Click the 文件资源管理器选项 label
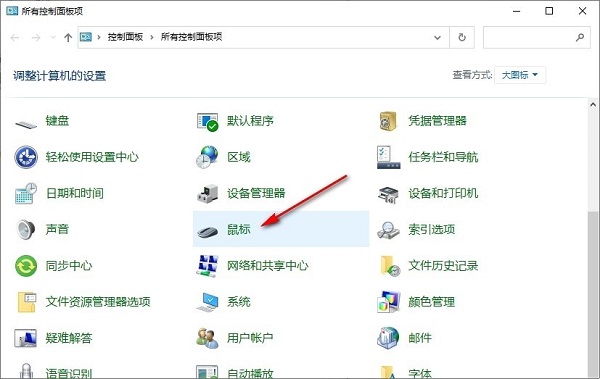Viewport: 600px width, 379px height. tap(98, 302)
